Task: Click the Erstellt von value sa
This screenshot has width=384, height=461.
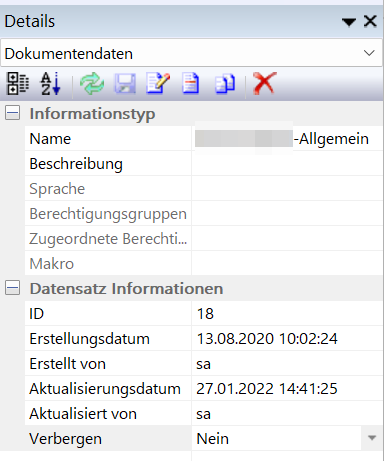Action: click(x=203, y=364)
